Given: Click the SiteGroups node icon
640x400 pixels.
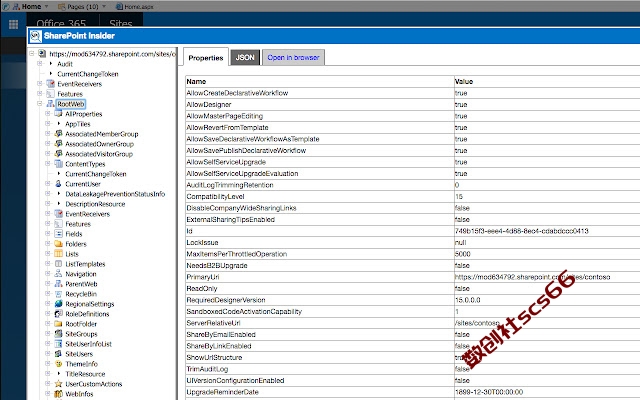Looking at the screenshot, I should coord(58,334).
